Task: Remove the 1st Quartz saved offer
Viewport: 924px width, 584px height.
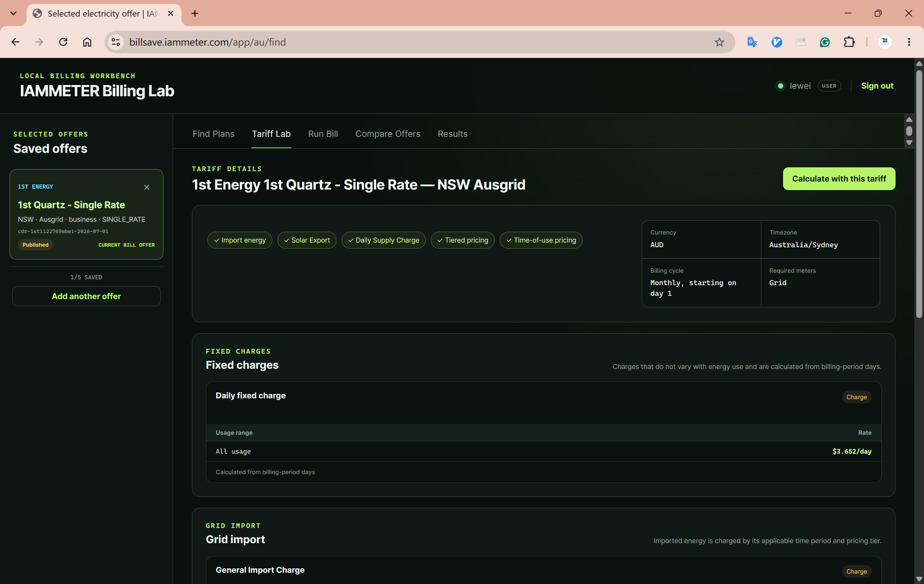Action: [147, 187]
